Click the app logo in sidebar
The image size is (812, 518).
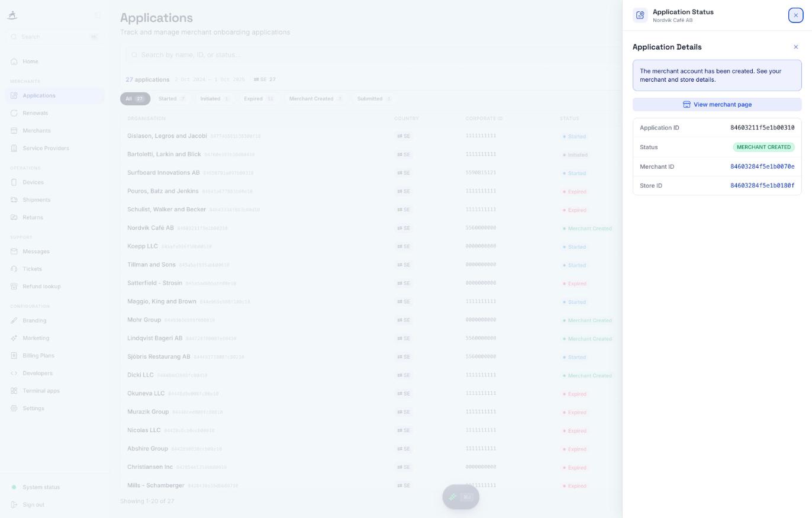pyautogui.click(x=12, y=16)
